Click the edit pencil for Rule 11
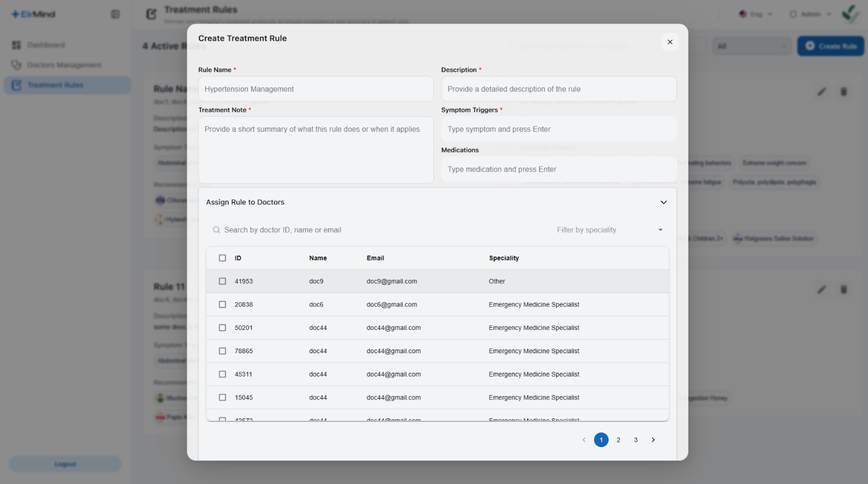 822,290
